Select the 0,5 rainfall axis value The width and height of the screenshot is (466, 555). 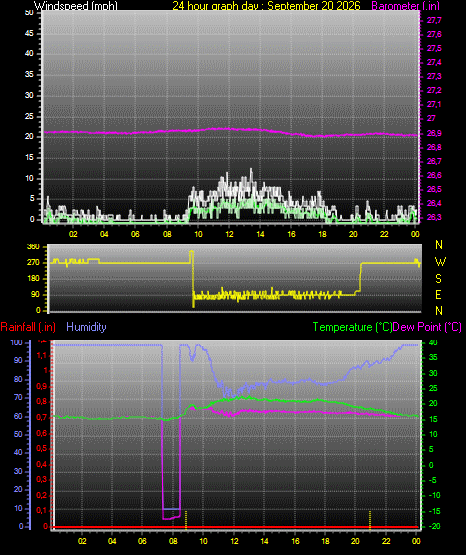coord(41,448)
